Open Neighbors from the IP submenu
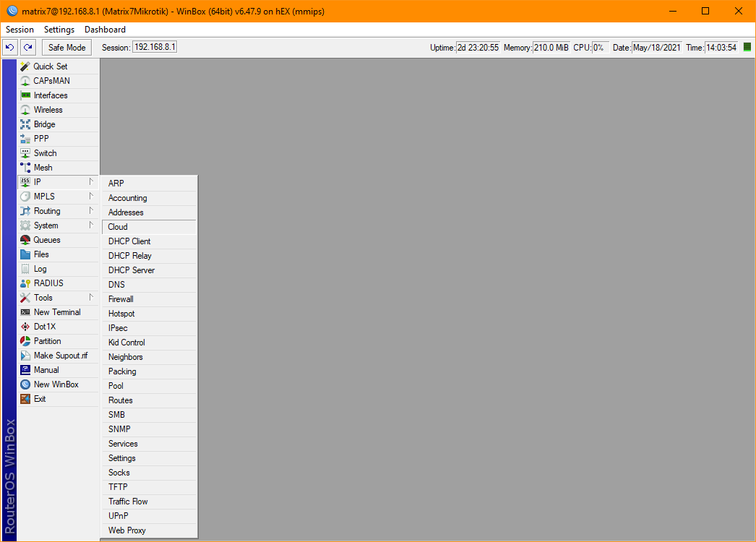Image resolution: width=756 pixels, height=542 pixels. (149, 357)
